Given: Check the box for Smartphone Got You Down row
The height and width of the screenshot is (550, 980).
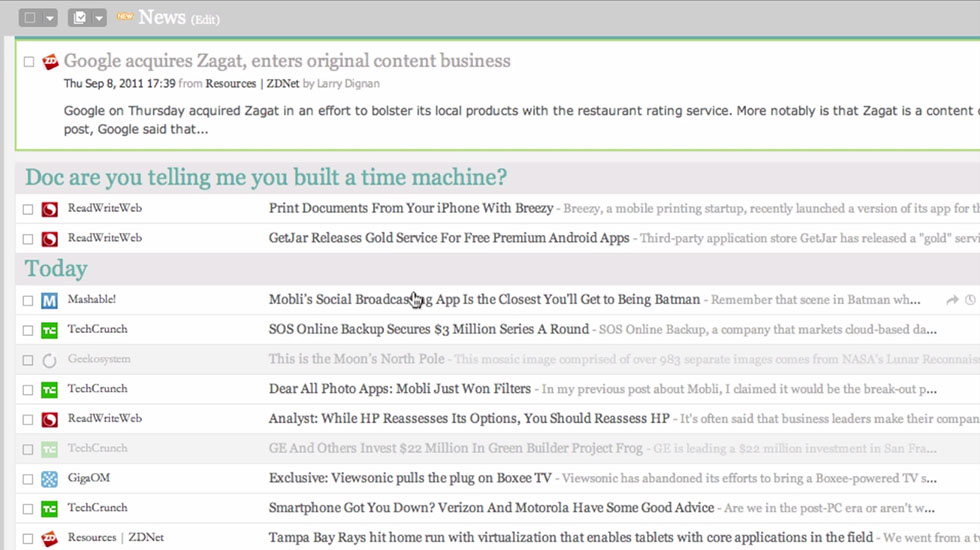Looking at the screenshot, I should pos(28,509).
